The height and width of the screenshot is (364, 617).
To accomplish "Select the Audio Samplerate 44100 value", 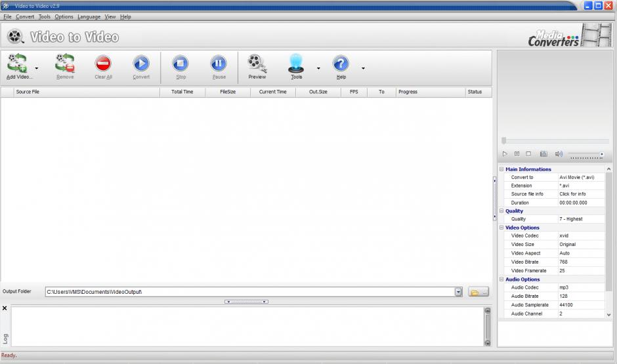I will pyautogui.click(x=581, y=304).
